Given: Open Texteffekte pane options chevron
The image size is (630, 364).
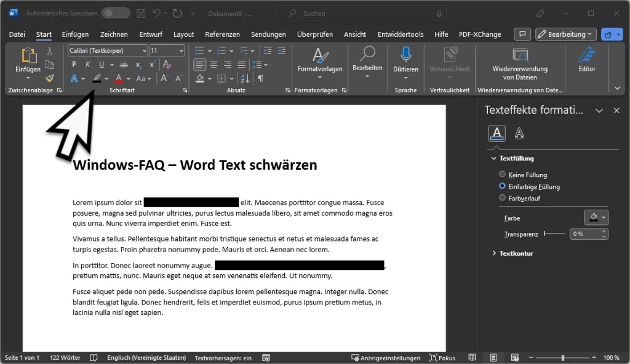Looking at the screenshot, I should 599,111.
